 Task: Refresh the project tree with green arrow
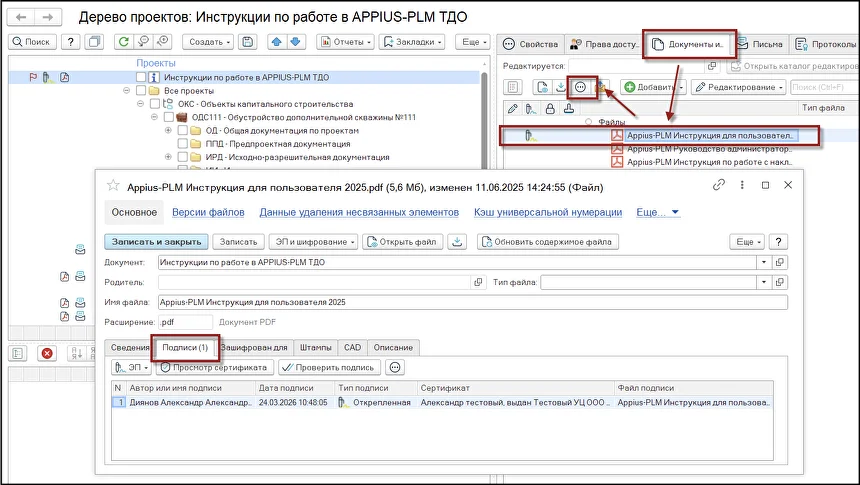[124, 42]
